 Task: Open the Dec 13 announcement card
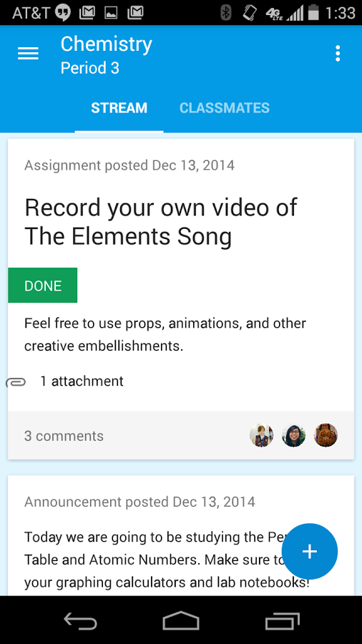point(181,535)
